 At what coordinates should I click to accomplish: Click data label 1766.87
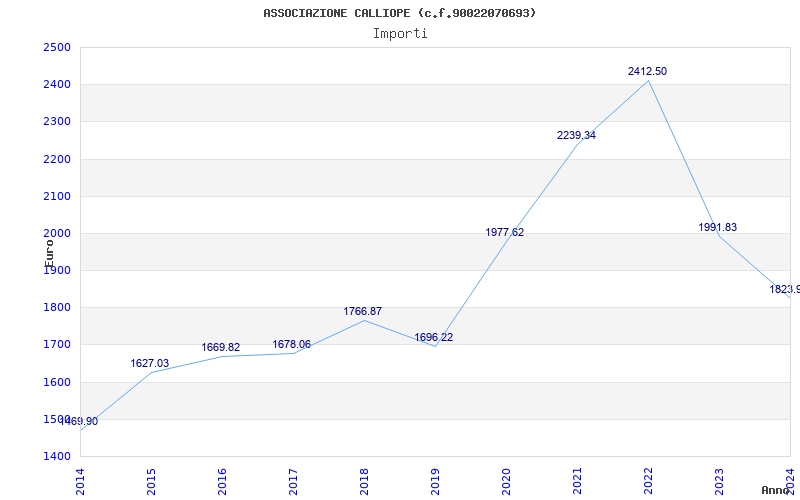(362, 311)
